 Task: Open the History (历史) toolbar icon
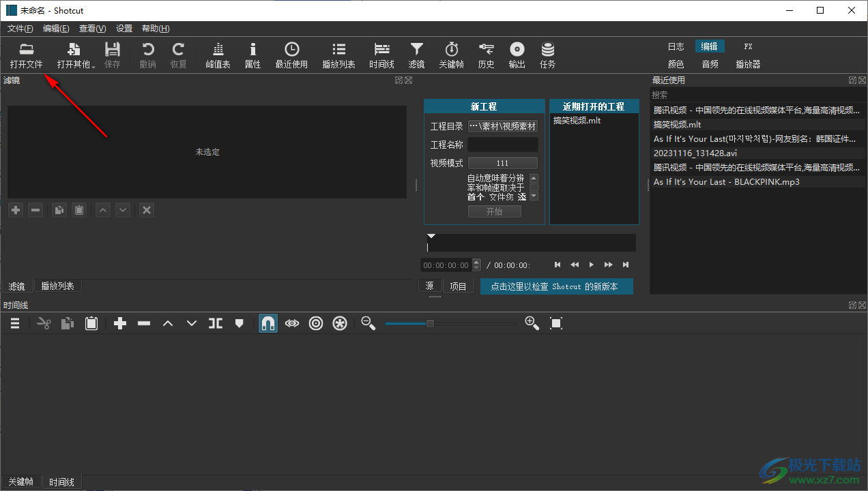pos(486,55)
